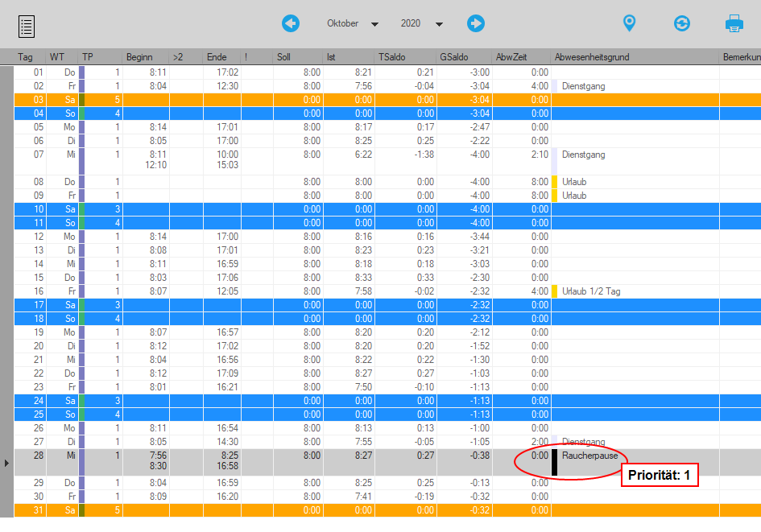Click the GSaldo column header
The image size is (761, 532).
[453, 57]
